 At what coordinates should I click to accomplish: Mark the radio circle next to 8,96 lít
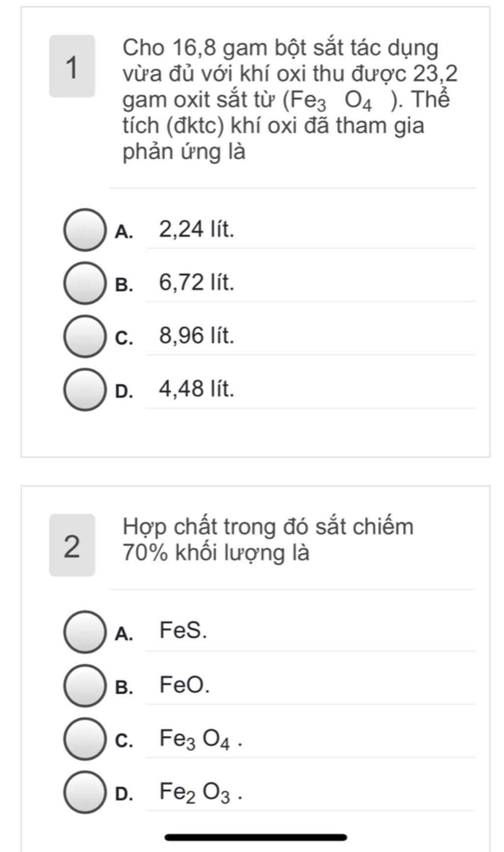point(85,336)
